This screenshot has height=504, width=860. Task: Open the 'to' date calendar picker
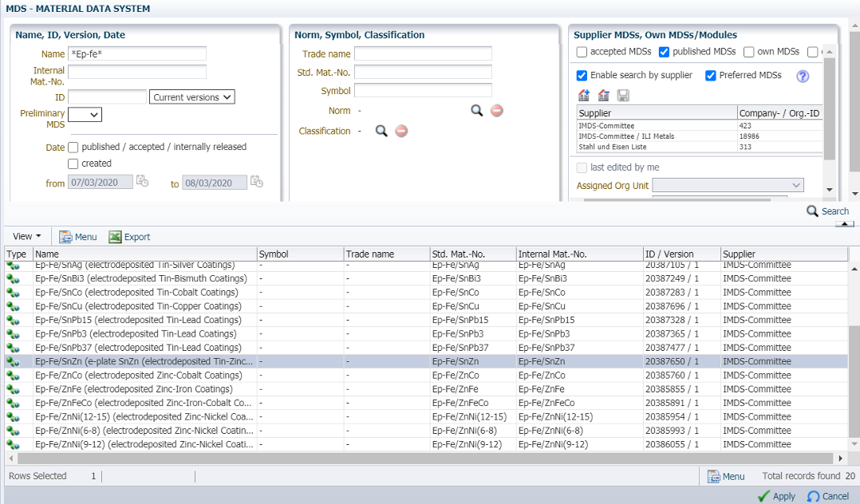pos(257,182)
